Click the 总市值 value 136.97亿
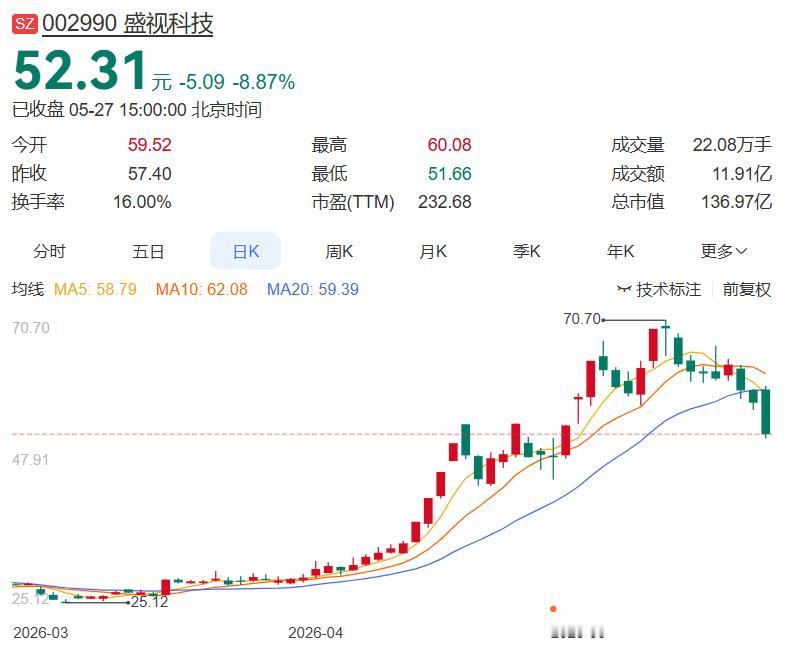 pyautogui.click(x=736, y=202)
